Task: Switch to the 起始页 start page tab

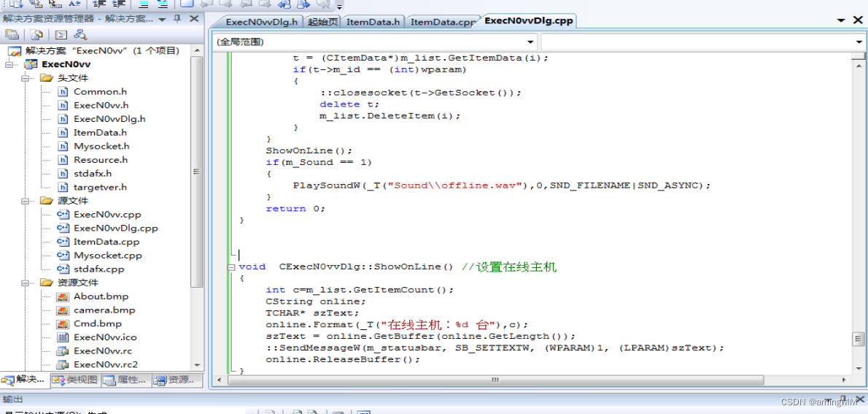Action: click(322, 22)
